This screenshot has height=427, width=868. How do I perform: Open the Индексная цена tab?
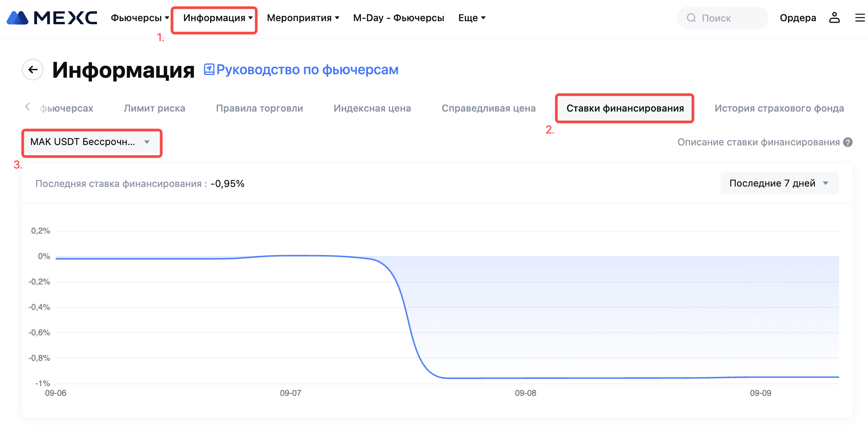click(x=372, y=108)
